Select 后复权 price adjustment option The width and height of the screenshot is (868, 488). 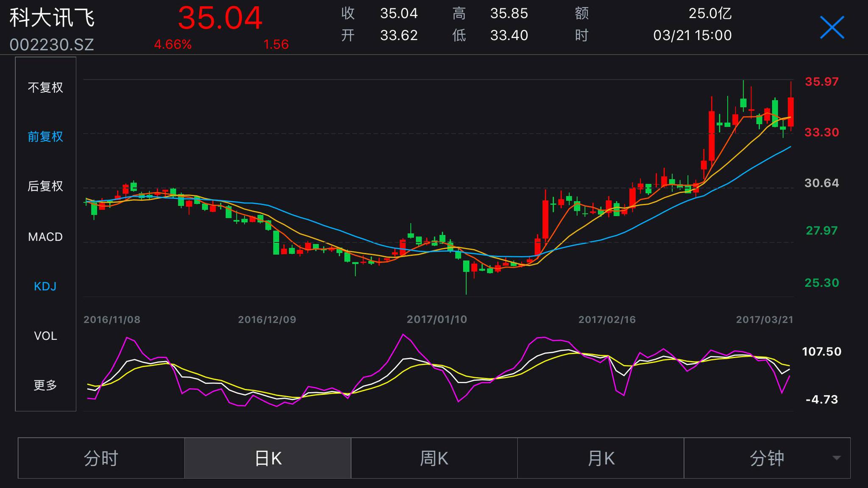(45, 186)
